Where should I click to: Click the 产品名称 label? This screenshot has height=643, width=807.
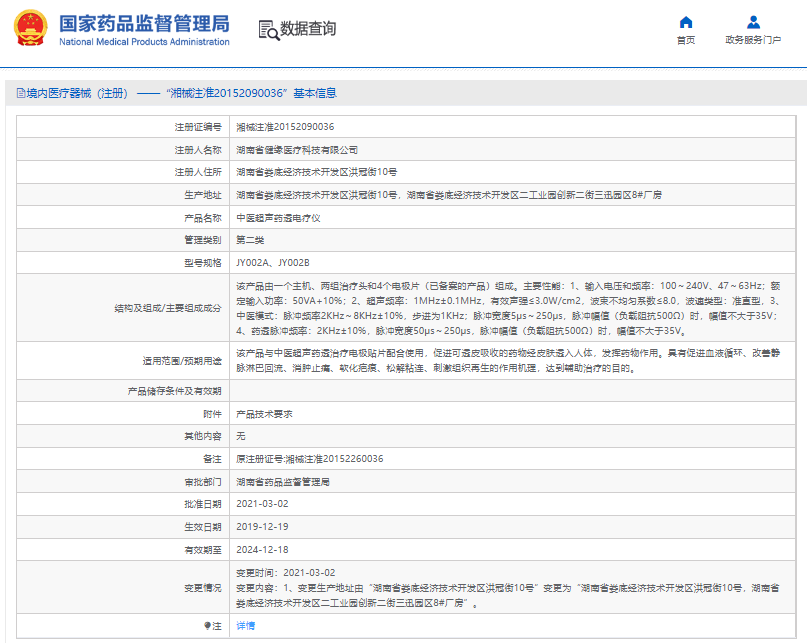pyautogui.click(x=203, y=218)
